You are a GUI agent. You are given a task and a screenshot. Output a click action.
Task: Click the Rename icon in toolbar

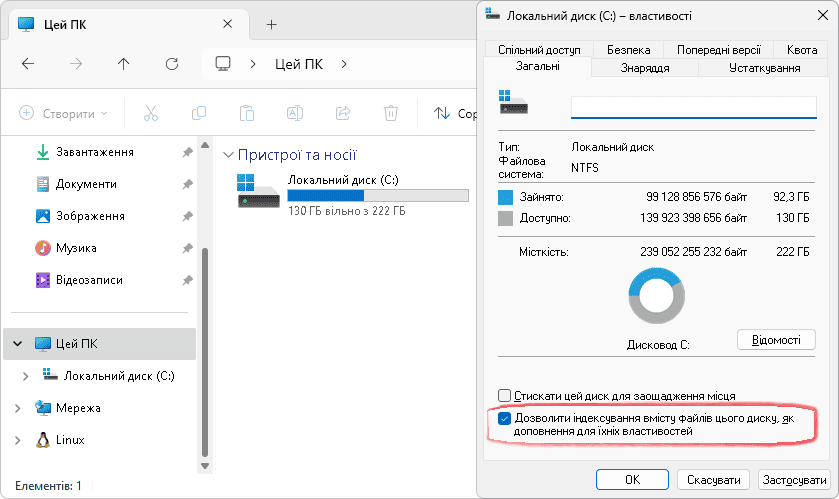[295, 113]
